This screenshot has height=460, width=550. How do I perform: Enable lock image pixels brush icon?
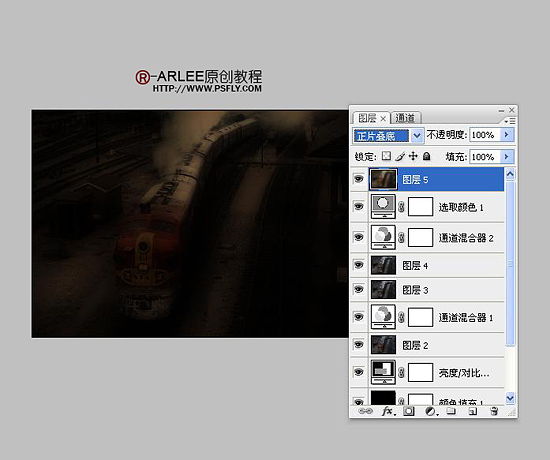pos(400,156)
